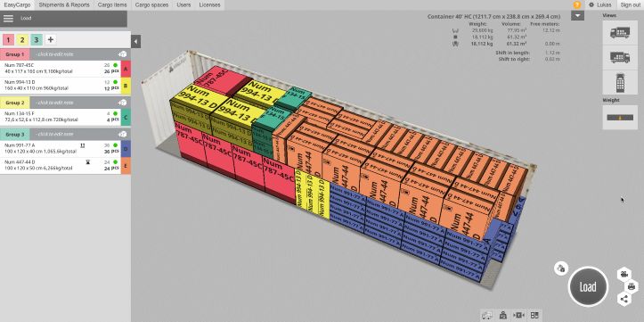Click the red A color swatch

126,69
